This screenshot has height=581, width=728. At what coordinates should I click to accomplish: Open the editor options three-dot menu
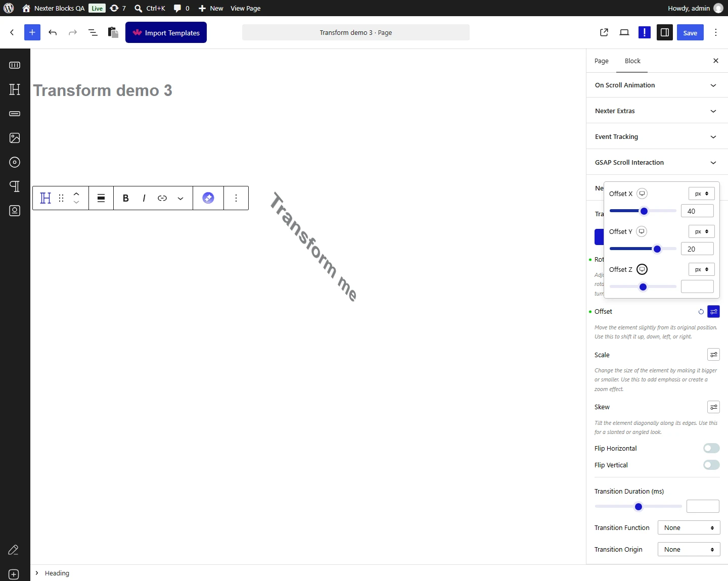tap(716, 32)
